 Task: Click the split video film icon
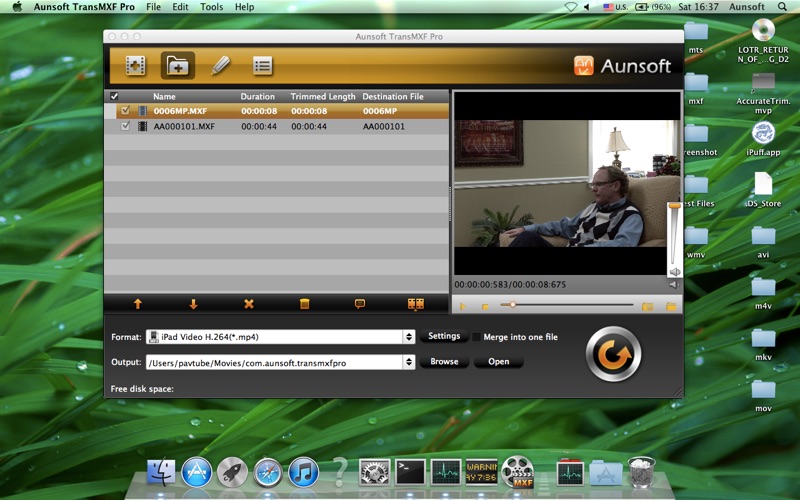tap(416, 304)
